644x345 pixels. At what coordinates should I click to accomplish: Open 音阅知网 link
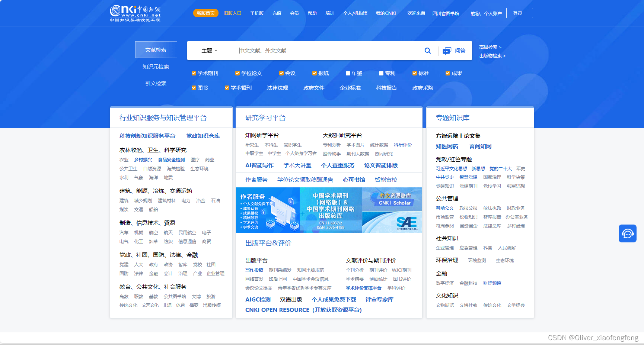480,146
